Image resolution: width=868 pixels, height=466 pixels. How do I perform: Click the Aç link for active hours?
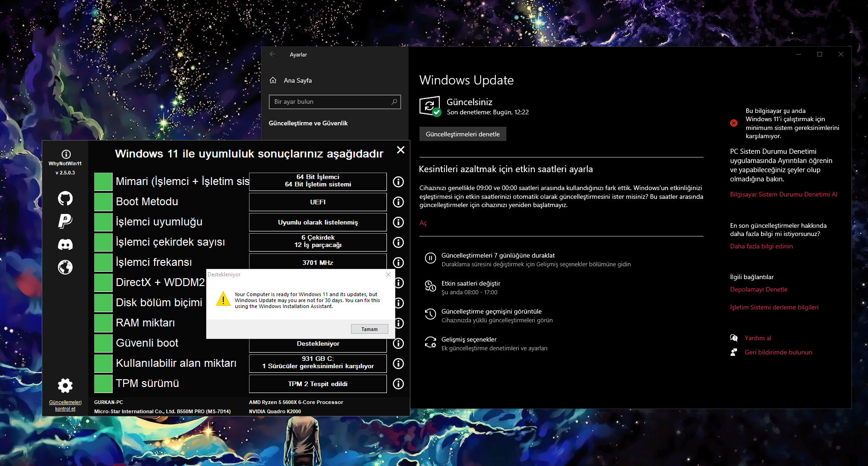click(x=423, y=223)
